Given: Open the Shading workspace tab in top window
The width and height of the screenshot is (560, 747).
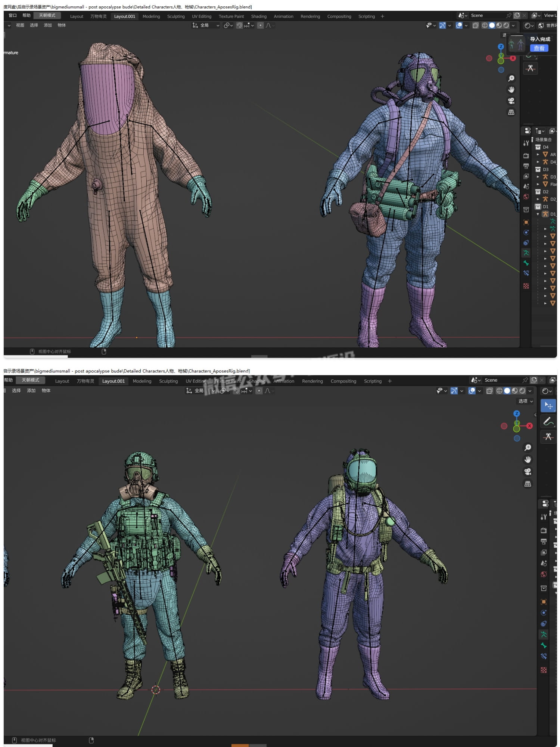Looking at the screenshot, I should (259, 16).
